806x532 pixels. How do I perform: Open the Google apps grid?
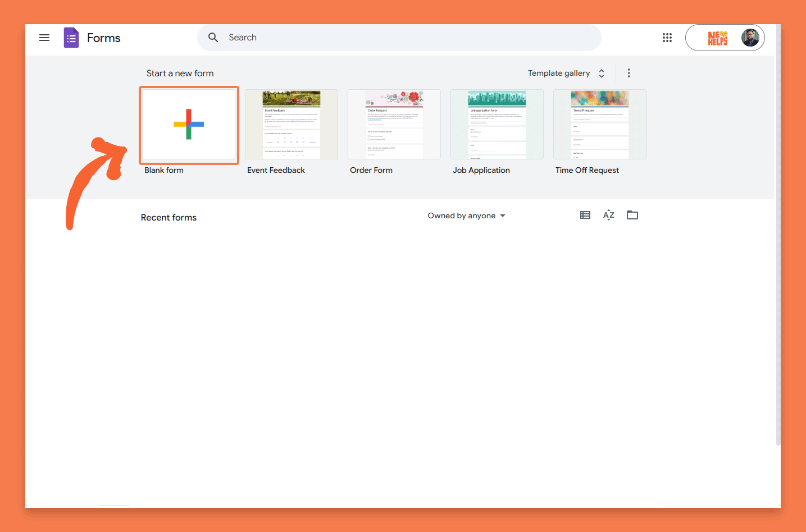click(667, 38)
